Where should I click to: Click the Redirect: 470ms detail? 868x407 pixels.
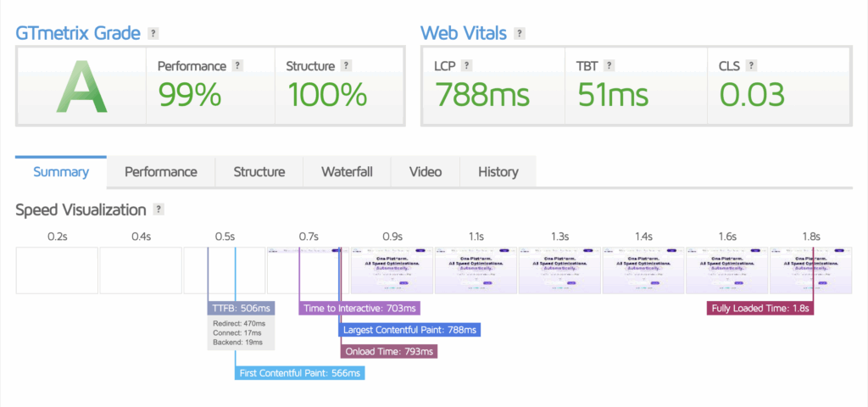[x=238, y=323]
